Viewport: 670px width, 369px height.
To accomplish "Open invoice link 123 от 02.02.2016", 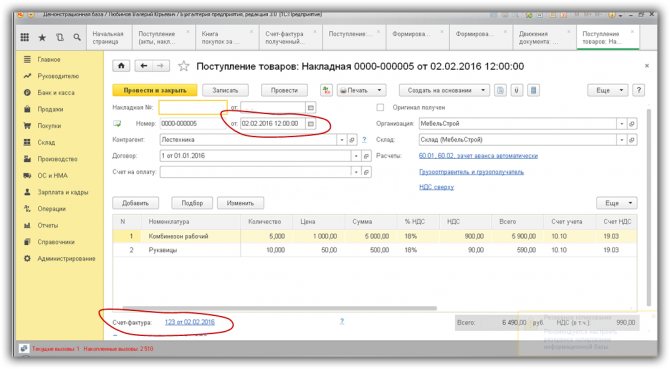I will (x=190, y=322).
